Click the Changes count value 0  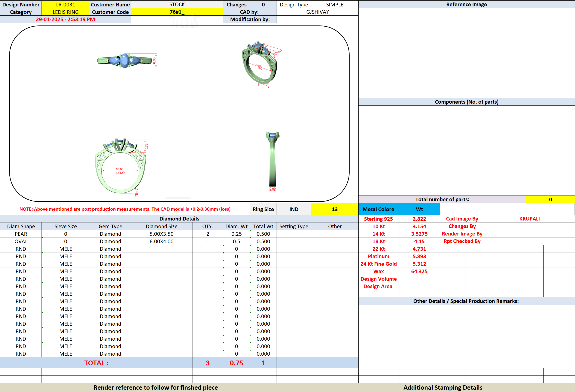click(x=263, y=4)
